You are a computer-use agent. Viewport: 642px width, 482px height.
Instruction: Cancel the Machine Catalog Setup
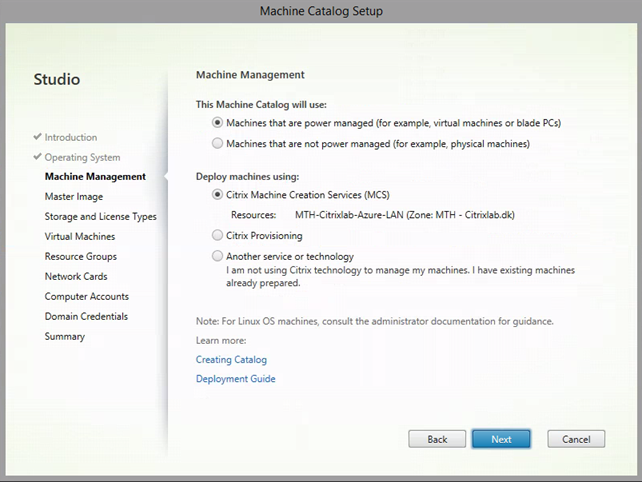(x=576, y=439)
